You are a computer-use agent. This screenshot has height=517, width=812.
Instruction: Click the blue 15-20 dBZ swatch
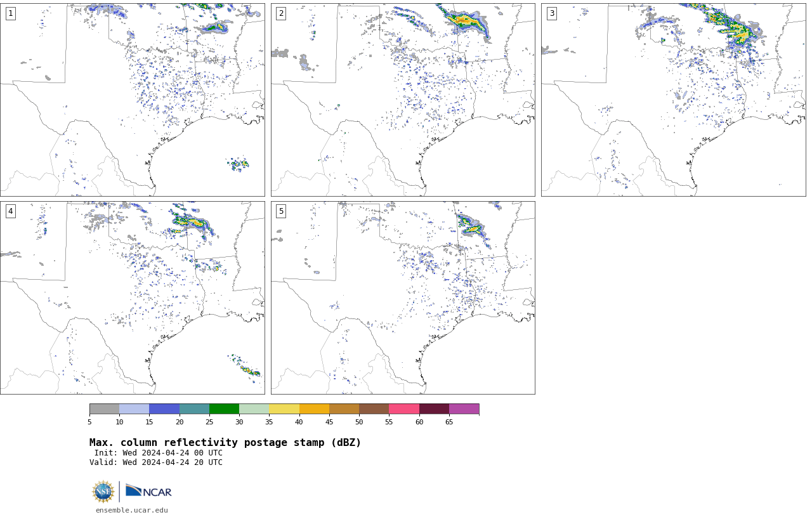tap(164, 409)
